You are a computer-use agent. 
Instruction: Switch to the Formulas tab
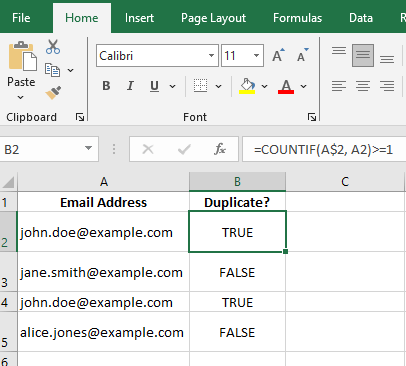(297, 18)
